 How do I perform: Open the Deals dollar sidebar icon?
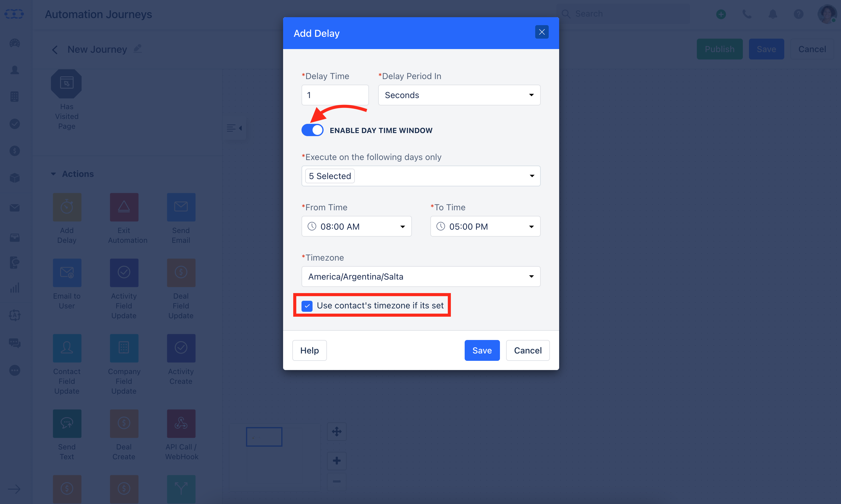point(15,151)
